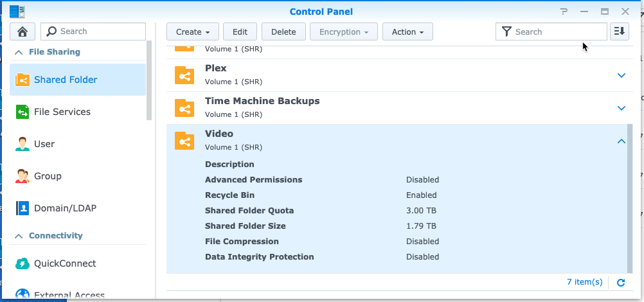Collapse the Connectivity section
The image size is (644, 302).
coord(19,236)
